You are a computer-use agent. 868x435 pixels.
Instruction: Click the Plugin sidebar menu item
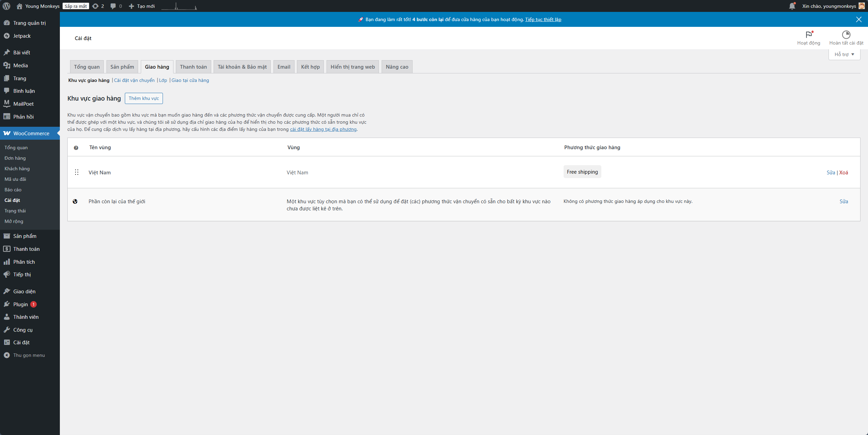[20, 304]
